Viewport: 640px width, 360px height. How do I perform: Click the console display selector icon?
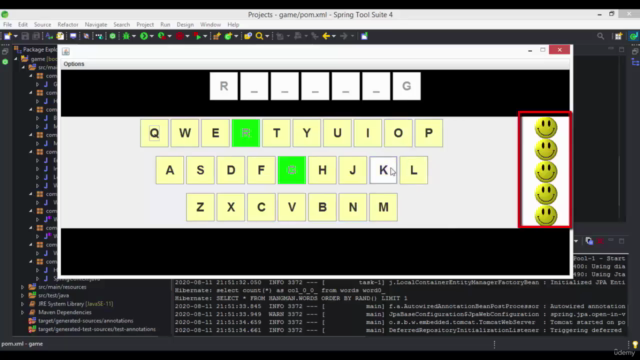[x=589, y=241]
